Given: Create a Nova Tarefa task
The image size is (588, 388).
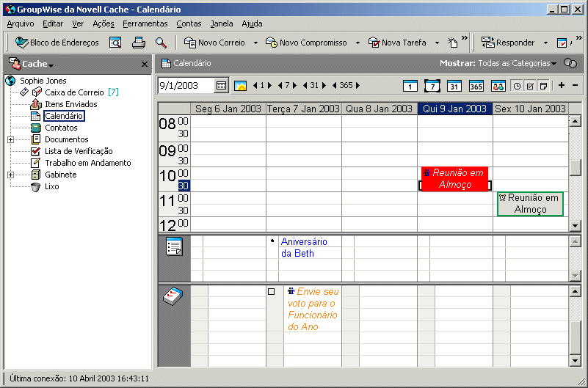Looking at the screenshot, I should tap(397, 43).
